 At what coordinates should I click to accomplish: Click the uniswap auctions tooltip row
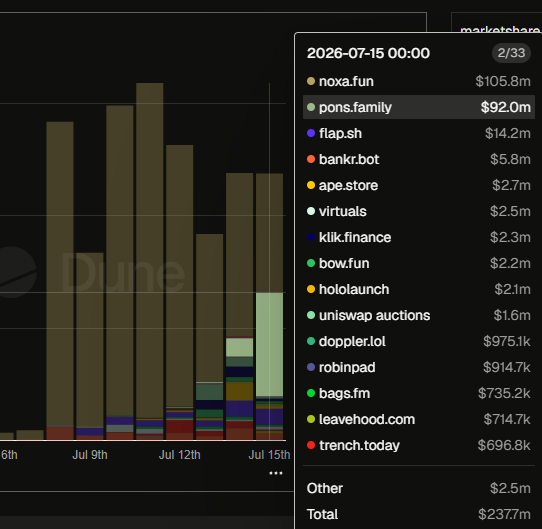[x=419, y=315]
